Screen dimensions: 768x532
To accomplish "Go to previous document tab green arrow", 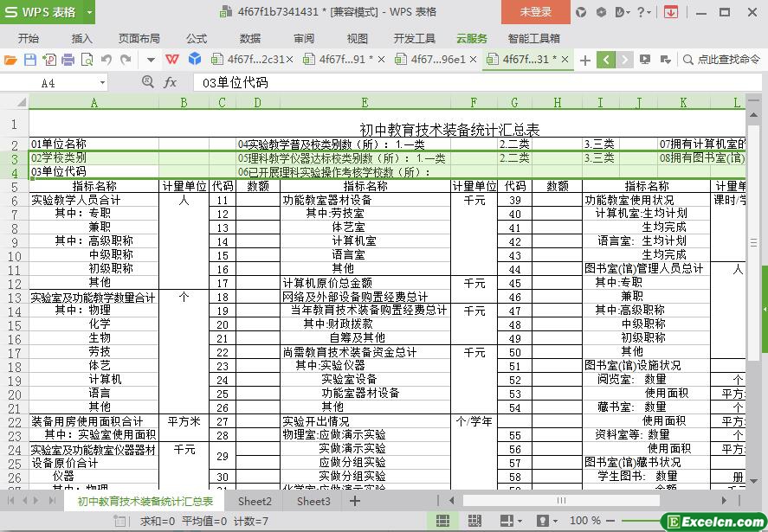I will coord(606,60).
